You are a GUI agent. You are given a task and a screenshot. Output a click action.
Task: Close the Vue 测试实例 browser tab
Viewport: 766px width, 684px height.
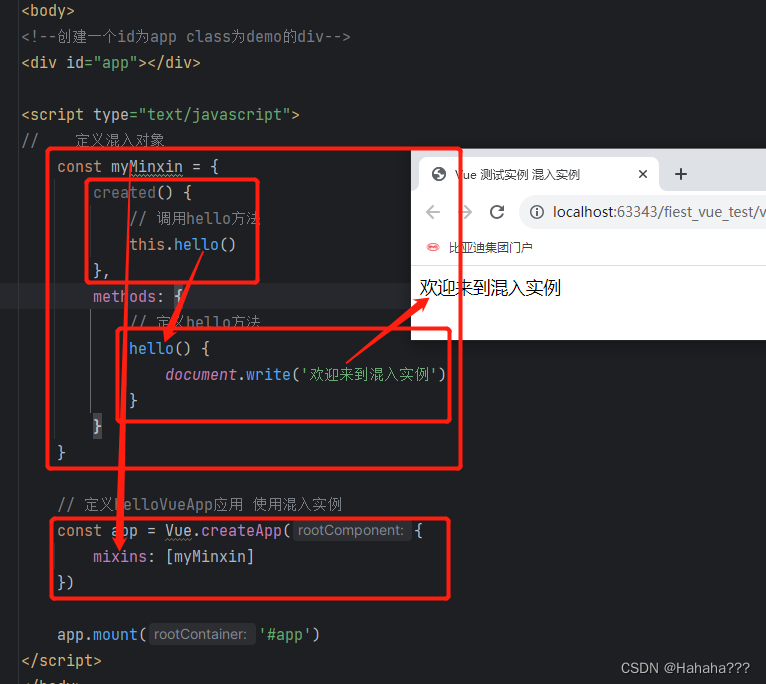coord(643,174)
